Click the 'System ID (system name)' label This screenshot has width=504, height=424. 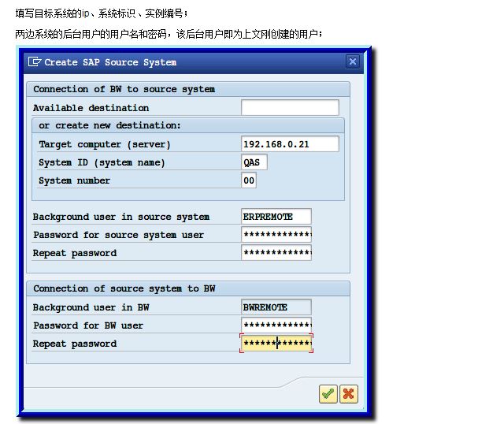pos(102,162)
